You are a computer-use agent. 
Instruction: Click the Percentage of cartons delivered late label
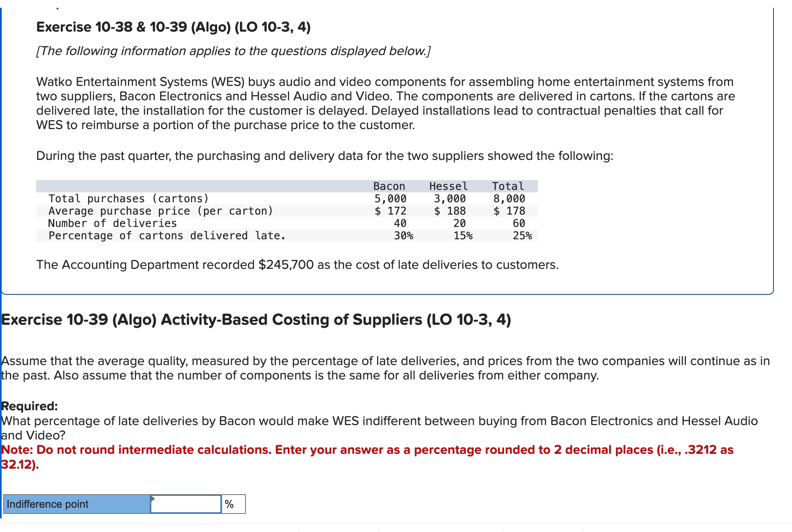point(167,236)
